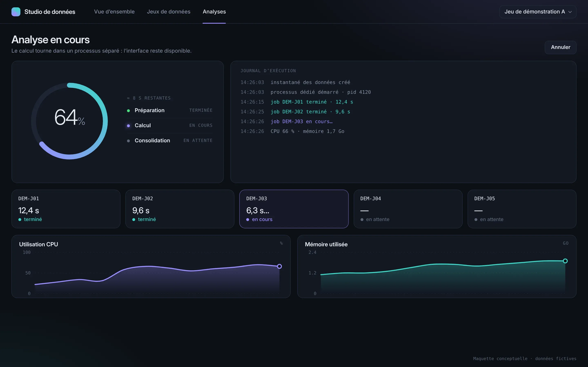The width and height of the screenshot is (588, 367).
Task: Click the Studio de données logo icon
Action: click(x=16, y=12)
